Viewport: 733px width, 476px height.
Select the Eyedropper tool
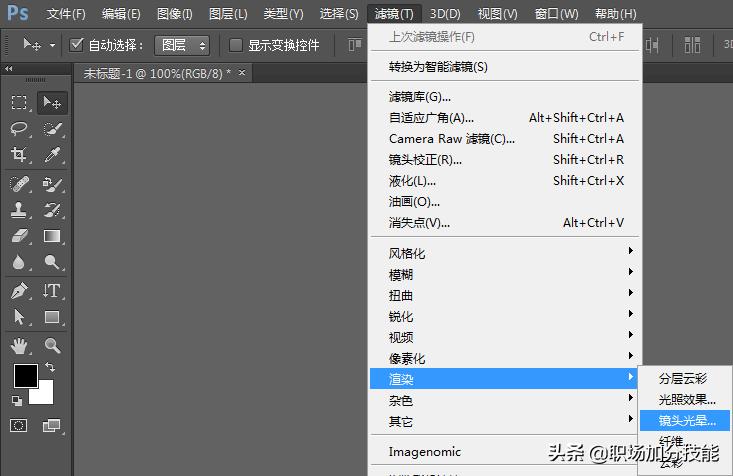(52, 154)
